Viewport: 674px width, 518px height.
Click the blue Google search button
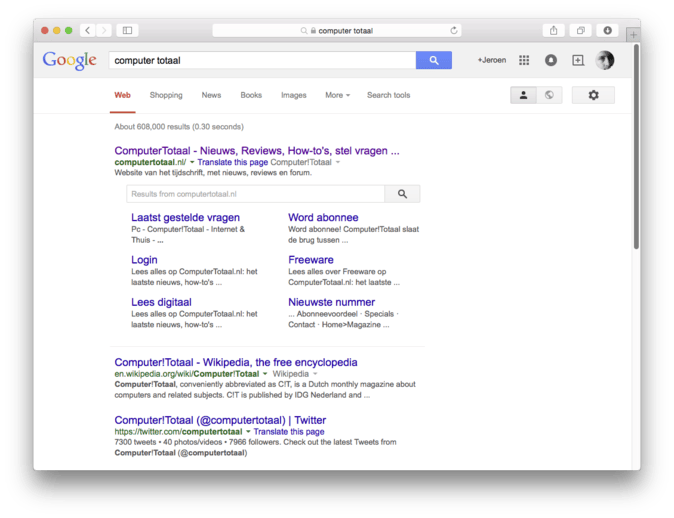pyautogui.click(x=434, y=60)
